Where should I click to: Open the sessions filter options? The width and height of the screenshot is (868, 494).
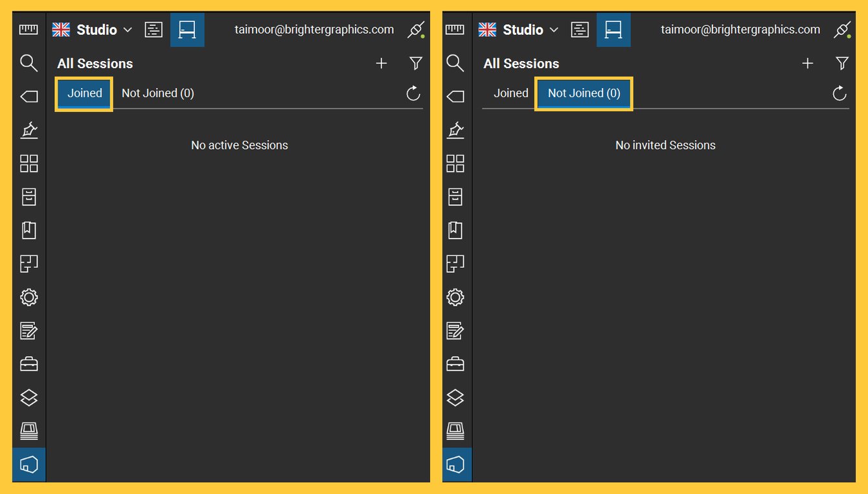click(x=415, y=63)
